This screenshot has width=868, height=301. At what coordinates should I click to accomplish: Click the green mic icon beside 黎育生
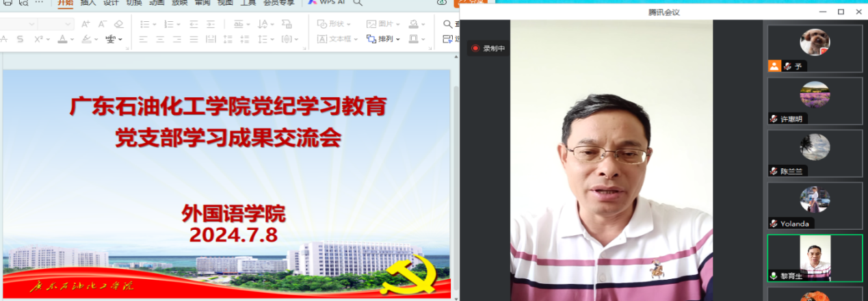pos(774,276)
